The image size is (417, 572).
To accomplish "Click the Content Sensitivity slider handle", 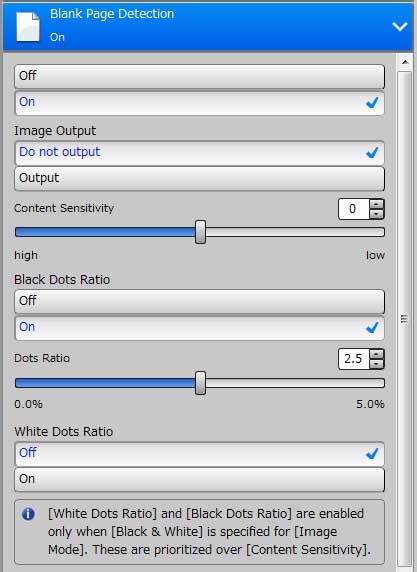I will [200, 232].
